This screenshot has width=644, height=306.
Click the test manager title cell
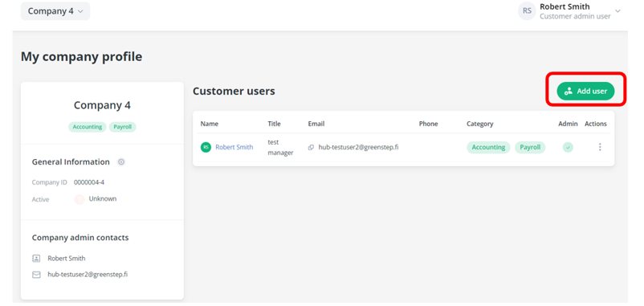tap(280, 148)
